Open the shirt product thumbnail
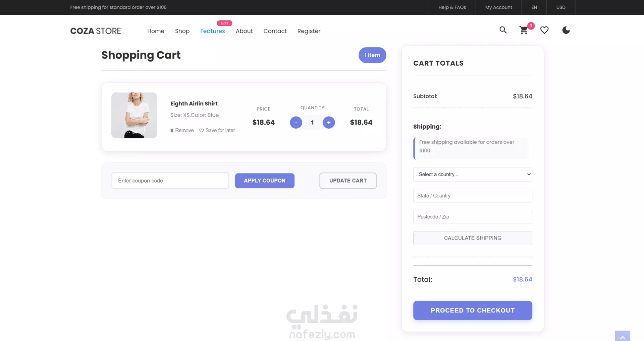Image resolution: width=644 pixels, height=341 pixels. 134,115
